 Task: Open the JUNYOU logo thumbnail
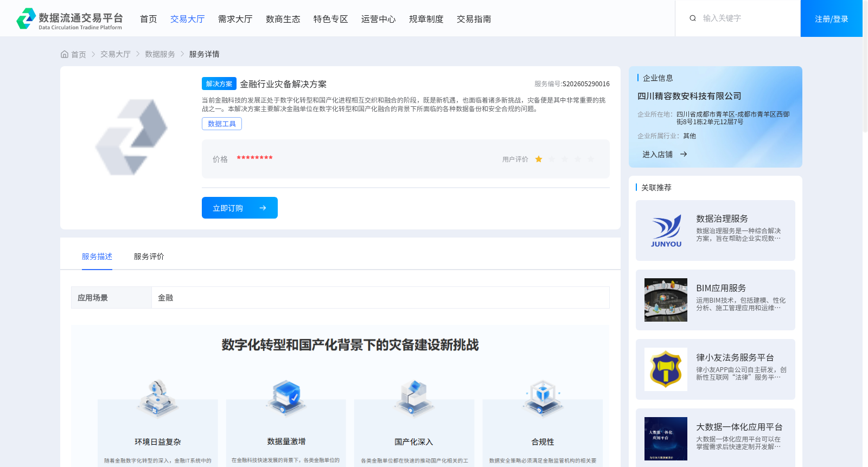click(x=666, y=231)
